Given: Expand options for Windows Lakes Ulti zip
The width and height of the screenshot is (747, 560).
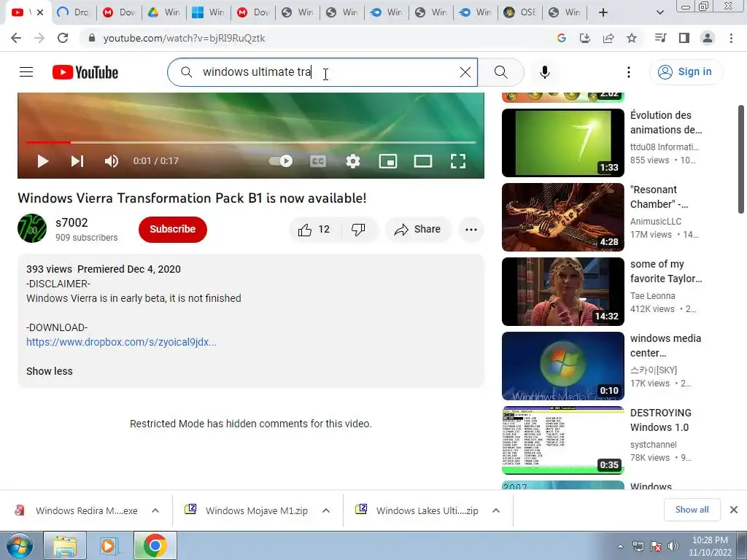Looking at the screenshot, I should [x=496, y=510].
